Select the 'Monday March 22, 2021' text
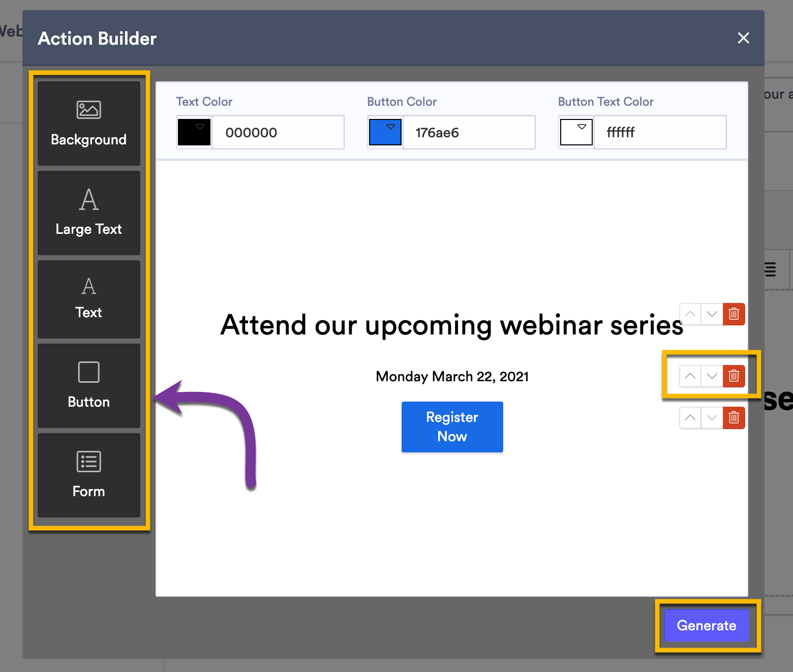This screenshot has height=672, width=793. (x=452, y=377)
